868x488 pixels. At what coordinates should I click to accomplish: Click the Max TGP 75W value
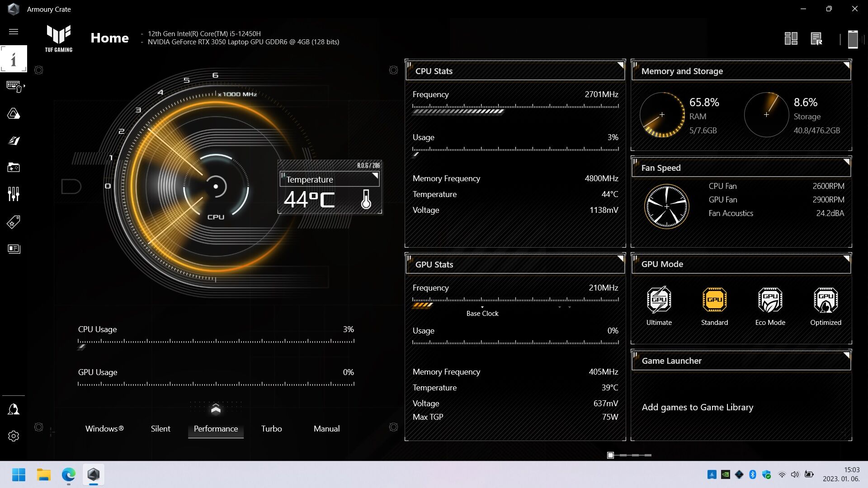click(610, 417)
